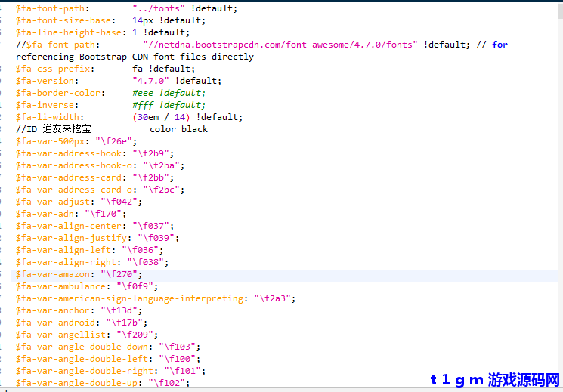Click the #eee border color value
This screenshot has height=392, width=563.
click(143, 93)
